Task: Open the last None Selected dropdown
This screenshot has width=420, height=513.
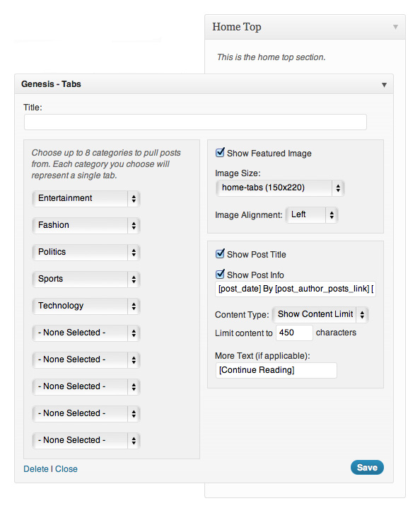Action: [86, 440]
